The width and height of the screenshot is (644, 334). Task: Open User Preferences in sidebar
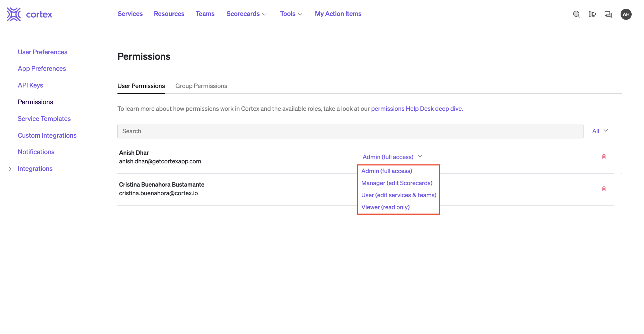[42, 52]
